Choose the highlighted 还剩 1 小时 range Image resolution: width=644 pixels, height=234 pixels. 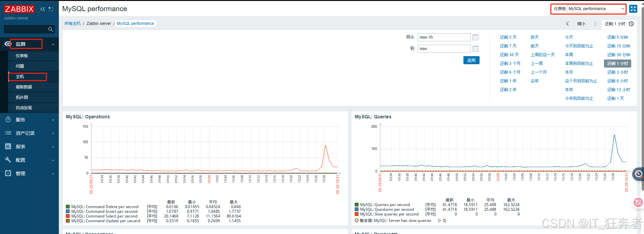pos(618,64)
